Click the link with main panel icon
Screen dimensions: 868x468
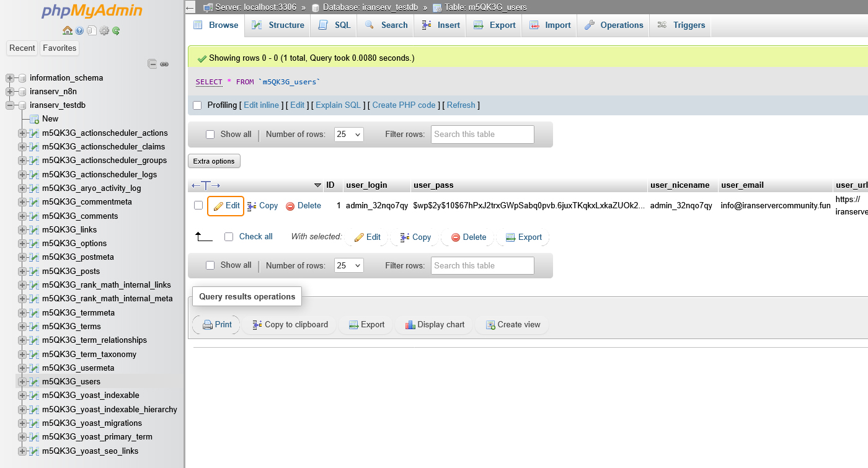point(164,64)
